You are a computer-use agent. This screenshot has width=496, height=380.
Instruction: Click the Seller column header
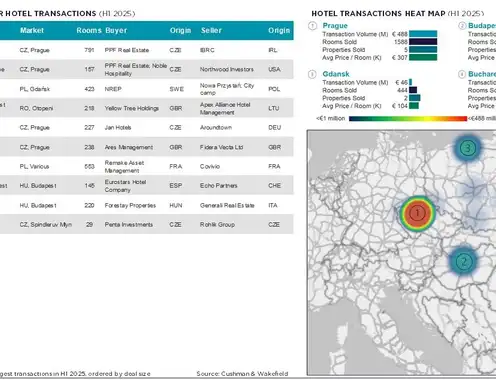(x=211, y=30)
